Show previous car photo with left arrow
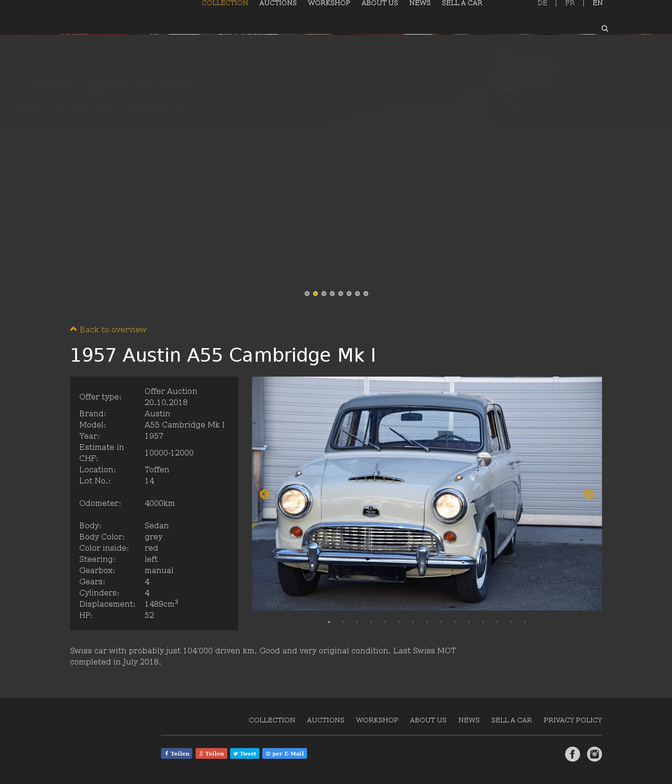 point(264,494)
